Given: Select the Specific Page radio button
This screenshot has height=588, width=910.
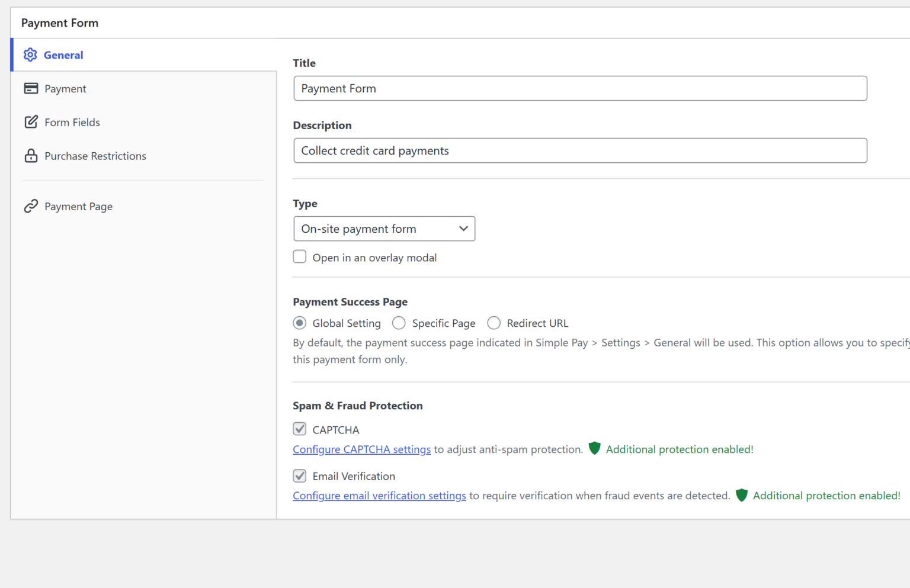Looking at the screenshot, I should pos(399,323).
